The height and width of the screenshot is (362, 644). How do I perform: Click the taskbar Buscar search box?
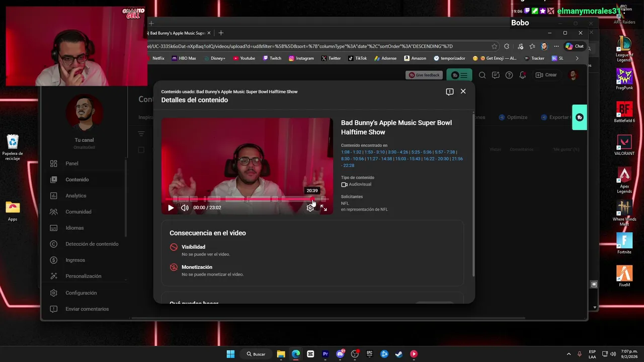(x=256, y=354)
